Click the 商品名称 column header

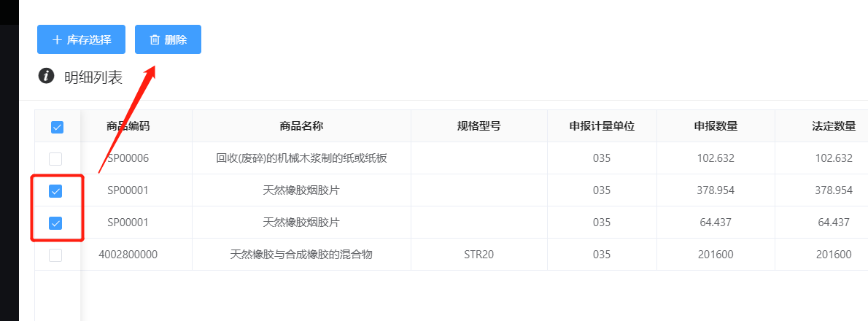coord(301,126)
